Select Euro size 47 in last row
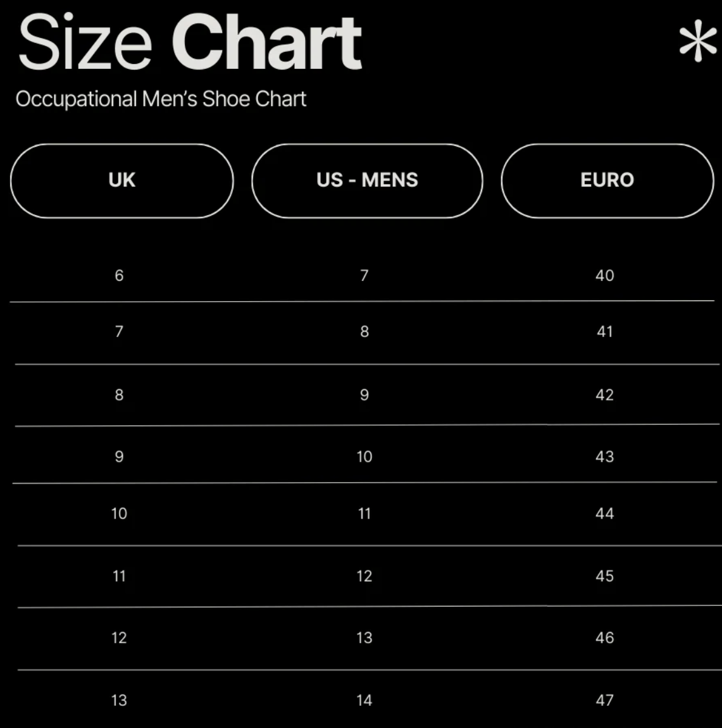The height and width of the screenshot is (728, 722). point(604,700)
